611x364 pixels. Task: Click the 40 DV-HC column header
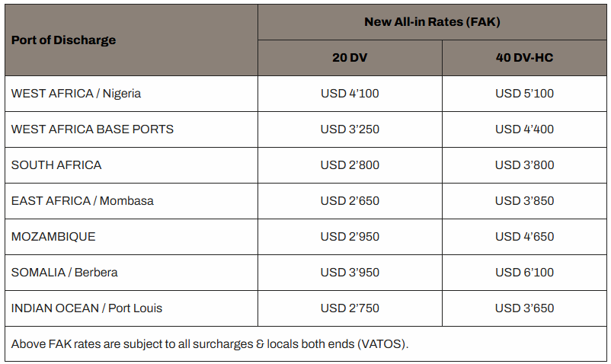tap(524, 58)
